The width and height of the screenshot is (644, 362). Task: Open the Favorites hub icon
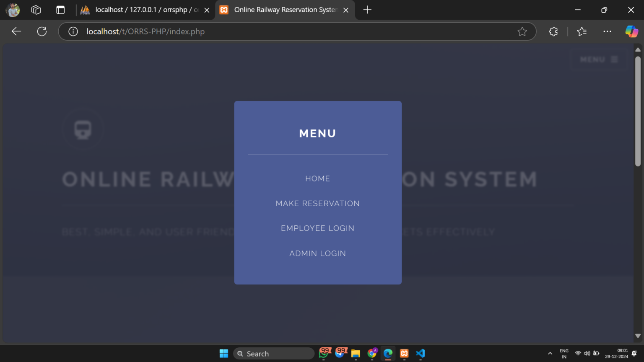pyautogui.click(x=582, y=31)
